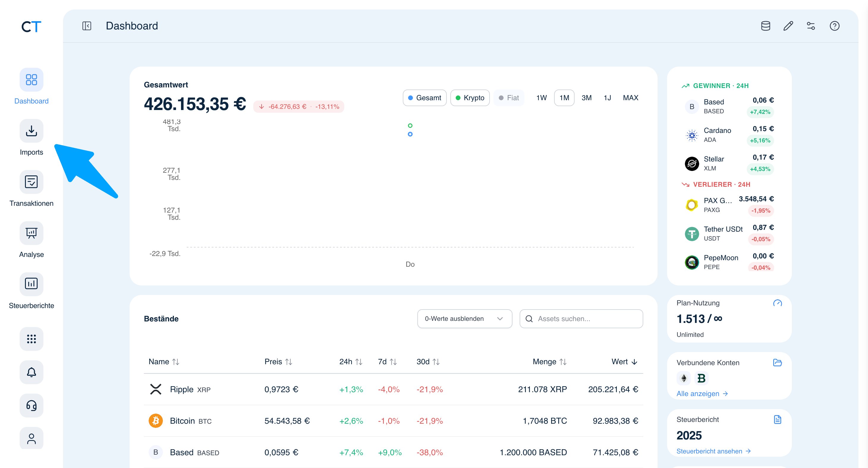Collapse the sidebar with the panel icon
The image size is (868, 468).
[x=87, y=26]
